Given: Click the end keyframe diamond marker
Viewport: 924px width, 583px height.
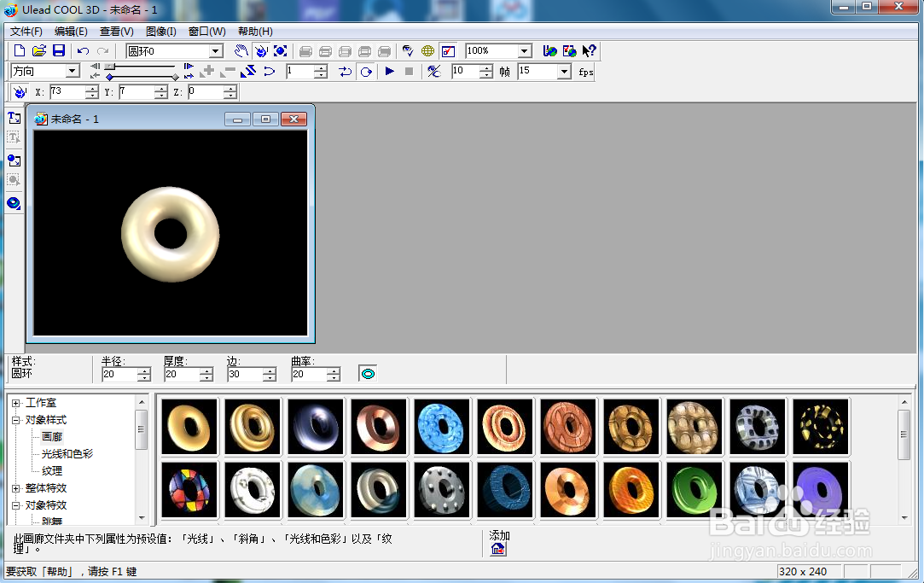Looking at the screenshot, I should pos(175,77).
